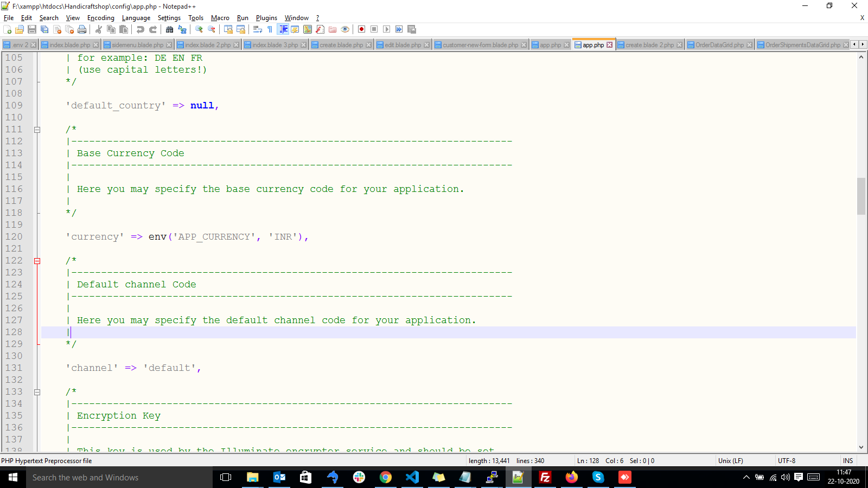868x488 pixels.
Task: Toggle synchronize vertical scrolling icon
Action: tap(228, 29)
